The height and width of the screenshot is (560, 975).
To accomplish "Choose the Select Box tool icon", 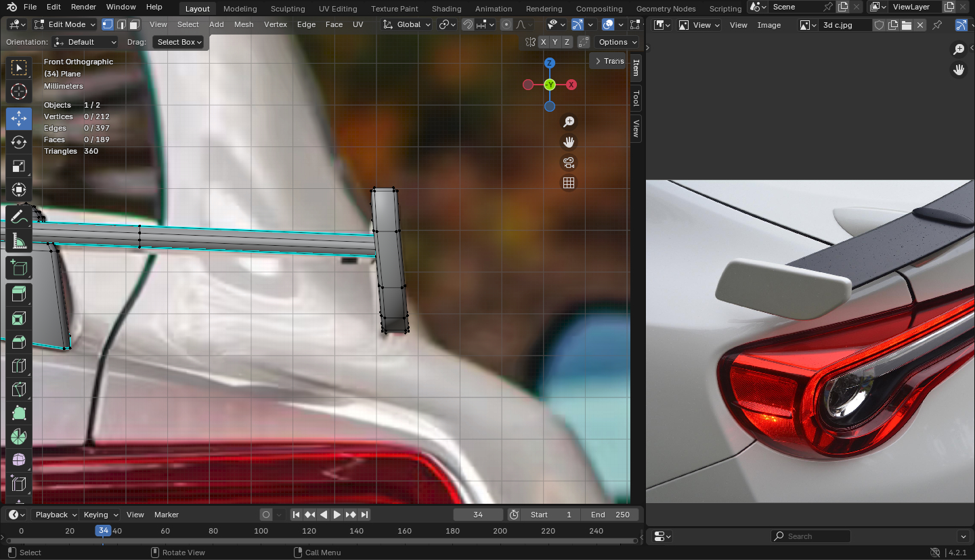I will point(19,68).
